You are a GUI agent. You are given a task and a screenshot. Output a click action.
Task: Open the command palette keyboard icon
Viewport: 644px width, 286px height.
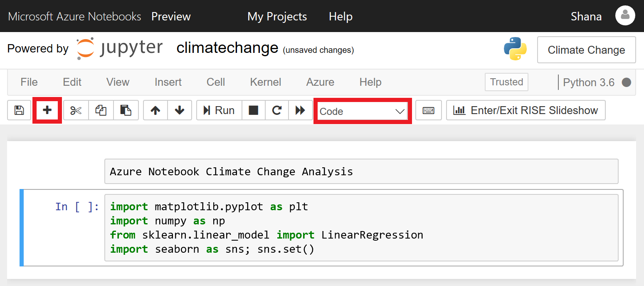point(428,110)
